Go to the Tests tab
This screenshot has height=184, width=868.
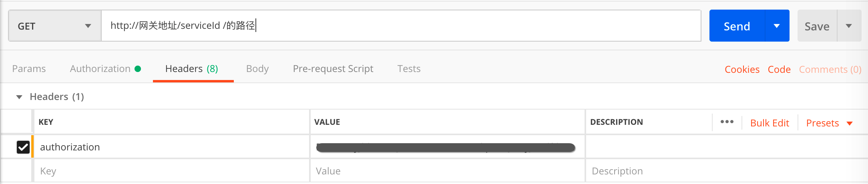[409, 69]
